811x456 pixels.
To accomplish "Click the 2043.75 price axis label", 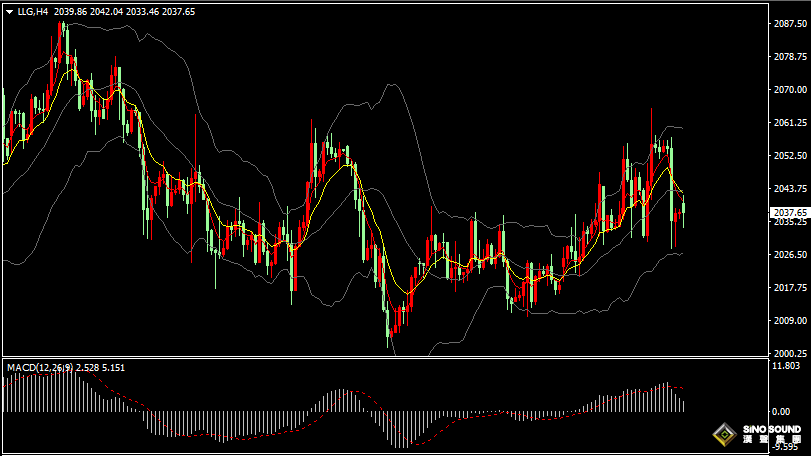I will [790, 189].
